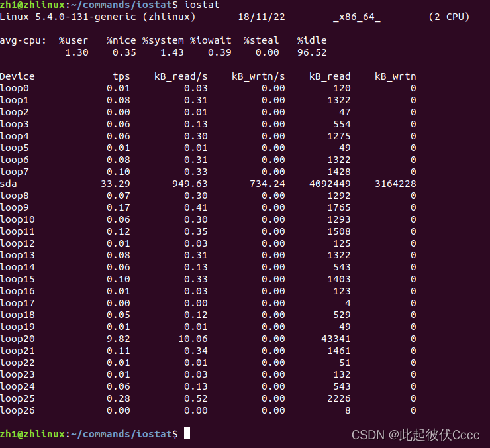Click the '%system' column header

pyautogui.click(x=163, y=40)
